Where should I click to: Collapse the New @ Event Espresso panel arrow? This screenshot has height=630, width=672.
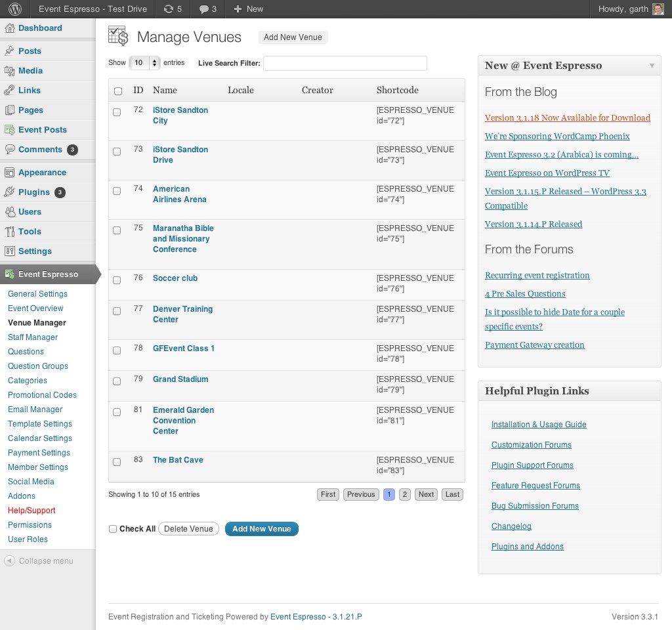click(x=652, y=66)
